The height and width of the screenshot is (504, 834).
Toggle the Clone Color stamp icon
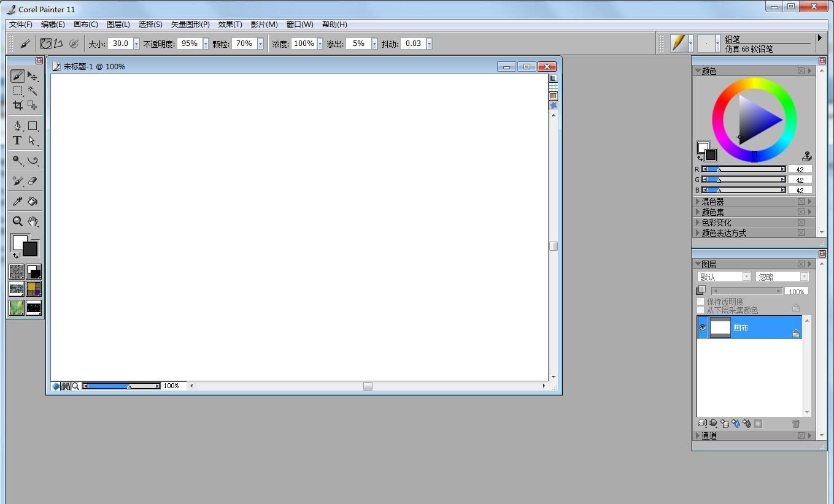[x=806, y=156]
